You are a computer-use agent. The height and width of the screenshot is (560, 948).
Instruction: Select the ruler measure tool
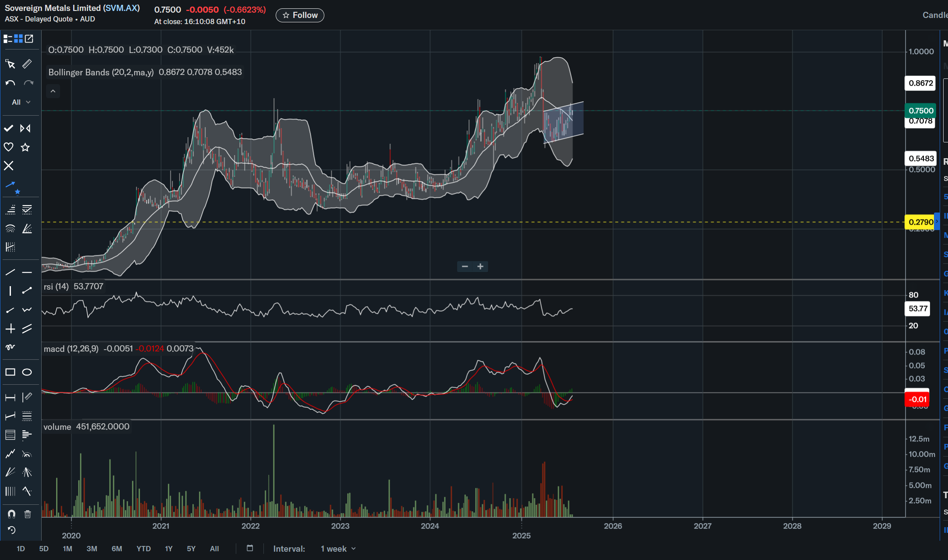[x=27, y=64]
